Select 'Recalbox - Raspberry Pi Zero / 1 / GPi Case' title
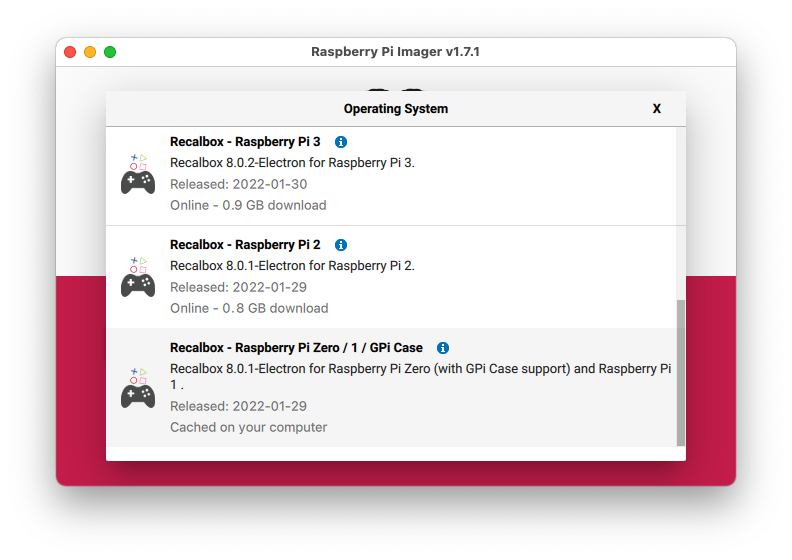Screen dimensions: 792x560 (296, 348)
